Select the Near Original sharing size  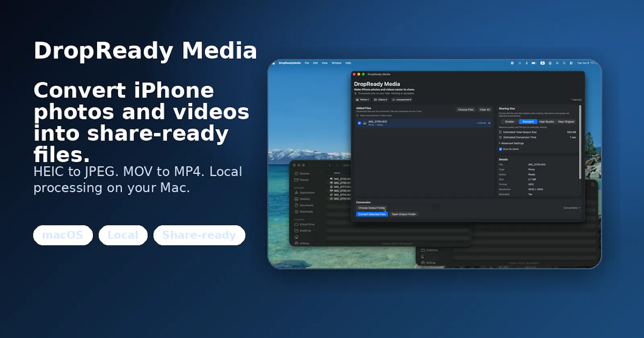566,122
